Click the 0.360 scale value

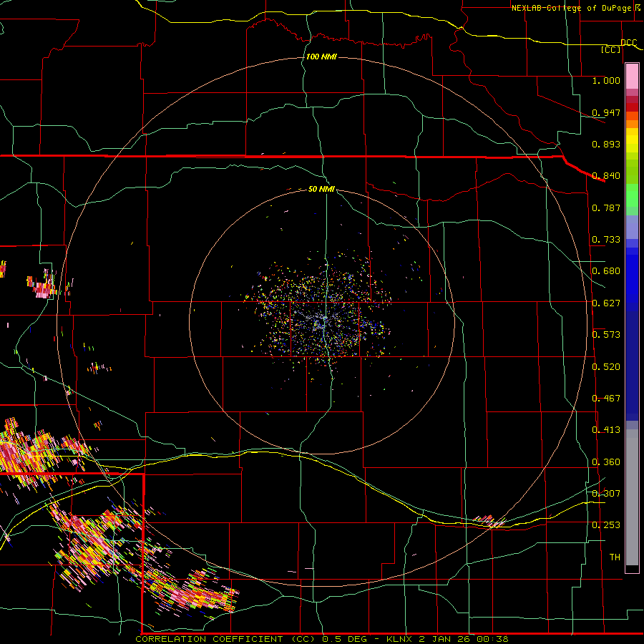(x=606, y=462)
